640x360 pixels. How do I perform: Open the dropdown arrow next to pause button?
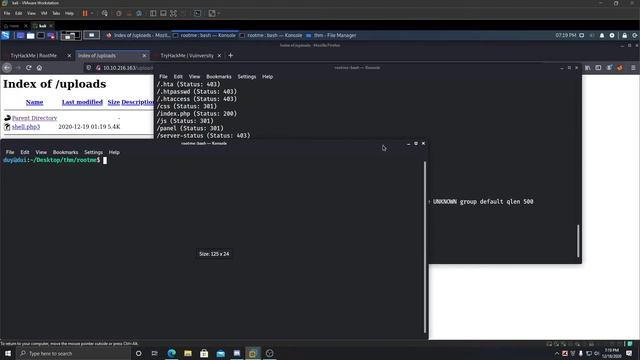[92, 13]
